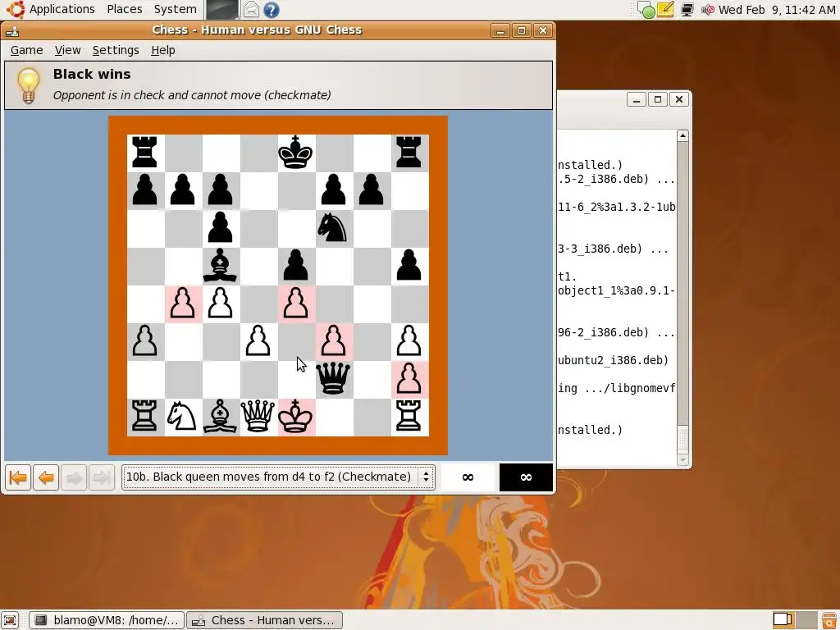Select the black king on e8

pyautogui.click(x=295, y=153)
